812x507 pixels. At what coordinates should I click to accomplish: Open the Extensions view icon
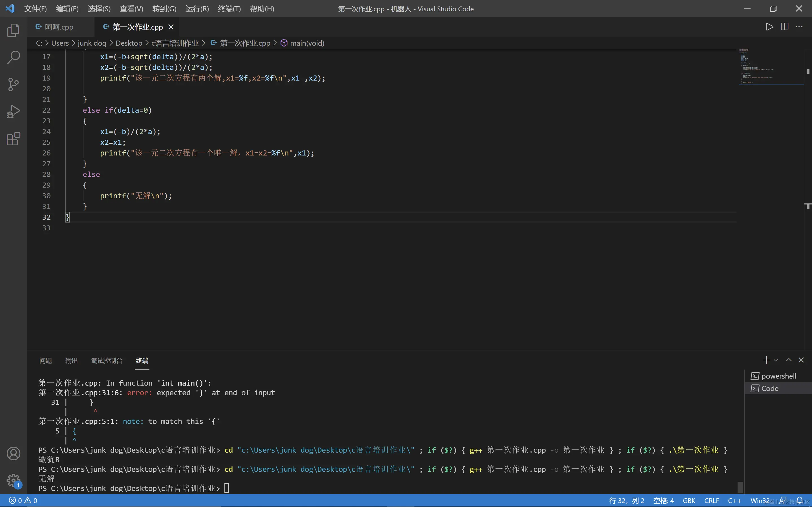(14, 139)
